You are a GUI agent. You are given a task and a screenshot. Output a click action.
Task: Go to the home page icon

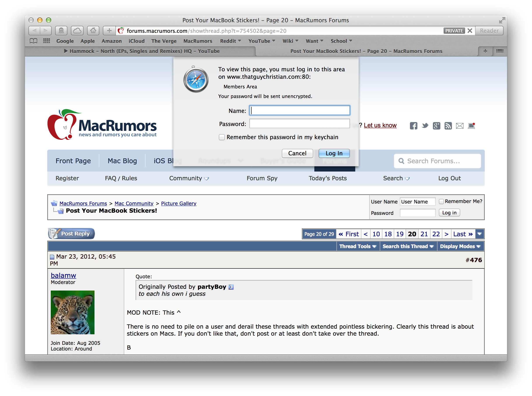pyautogui.click(x=93, y=31)
